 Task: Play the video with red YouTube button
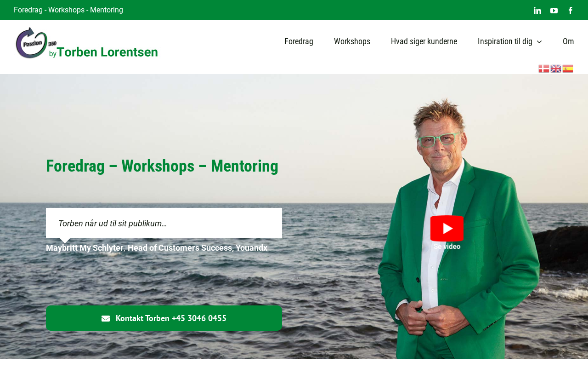(447, 228)
